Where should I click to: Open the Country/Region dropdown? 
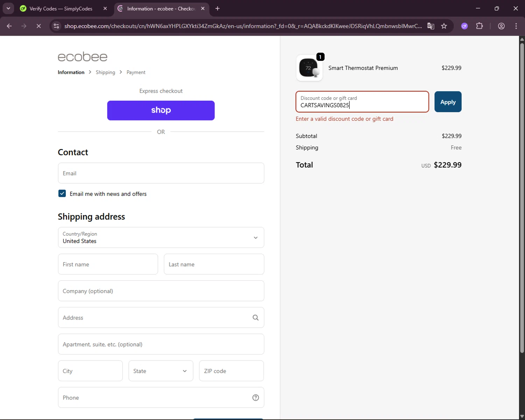[161, 238]
